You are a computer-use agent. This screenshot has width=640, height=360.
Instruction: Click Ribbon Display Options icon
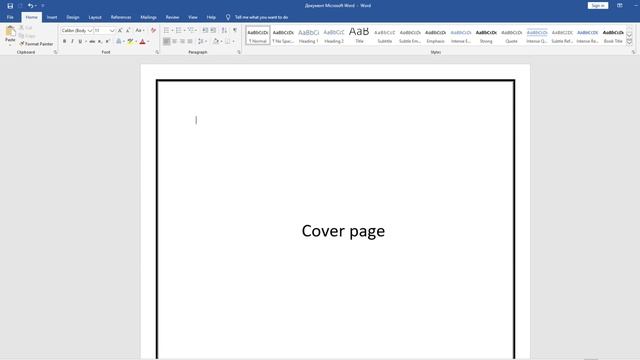click(x=620, y=5)
